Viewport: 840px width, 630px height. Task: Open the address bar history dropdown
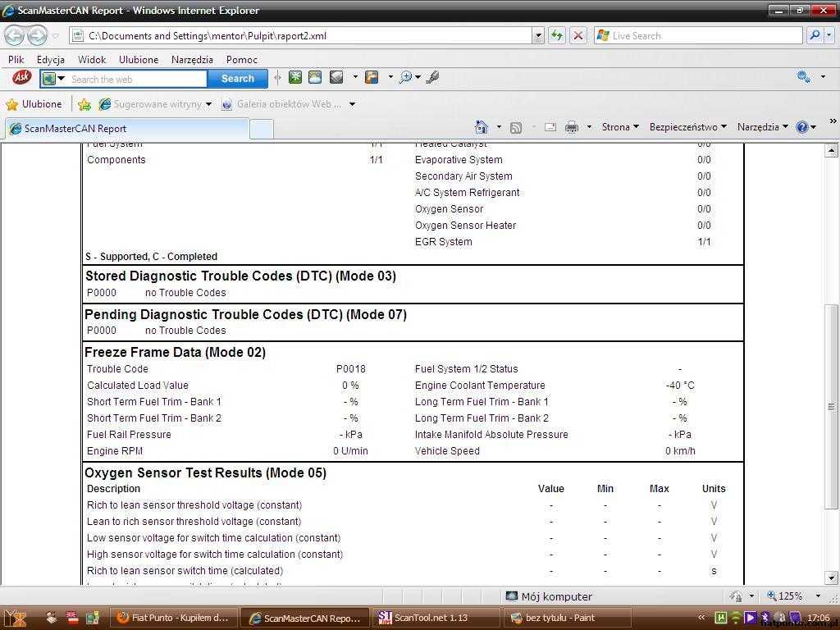click(x=538, y=36)
